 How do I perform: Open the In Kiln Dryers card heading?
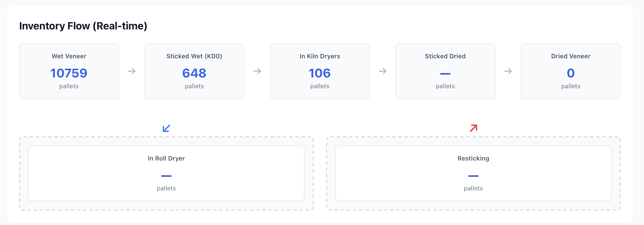click(320, 56)
